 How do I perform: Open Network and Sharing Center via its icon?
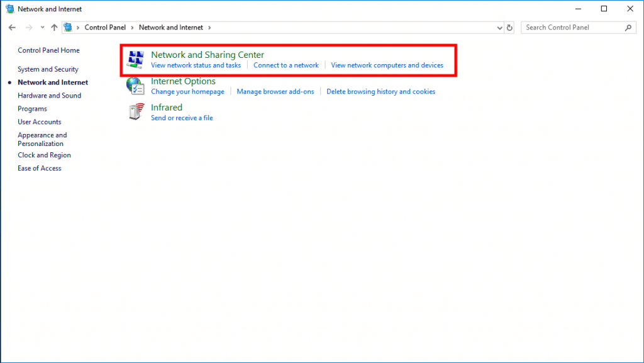pos(136,58)
